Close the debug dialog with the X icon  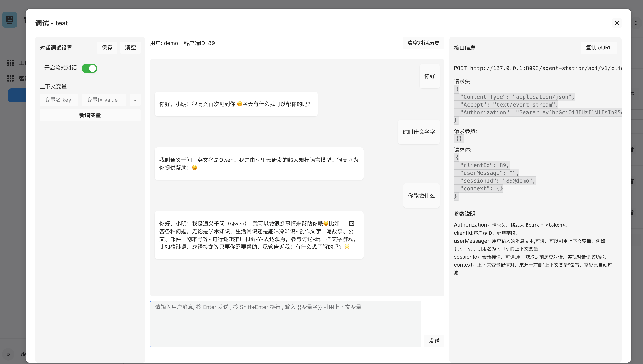point(617,23)
